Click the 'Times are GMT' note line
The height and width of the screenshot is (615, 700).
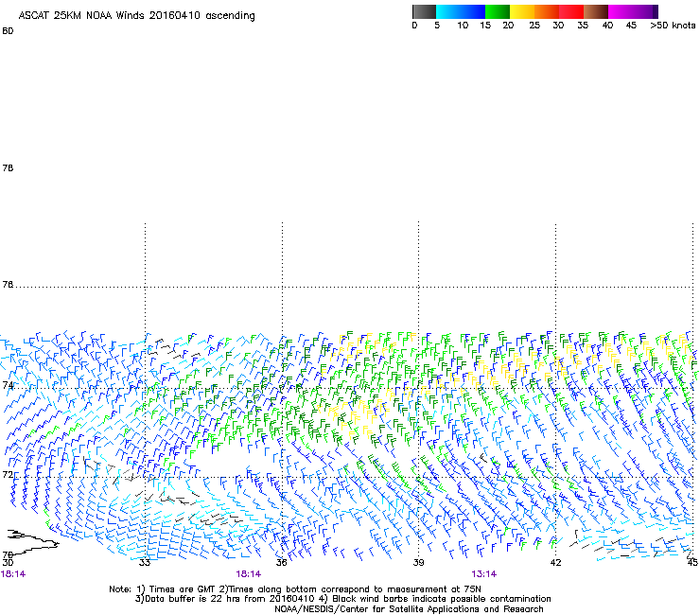point(295,589)
